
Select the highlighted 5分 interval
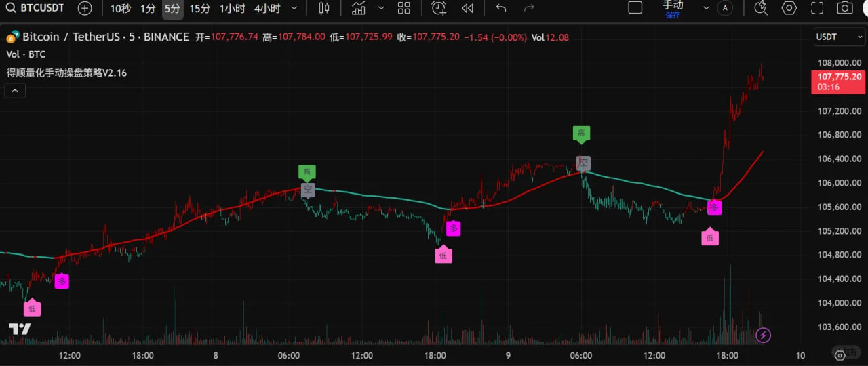(x=172, y=8)
